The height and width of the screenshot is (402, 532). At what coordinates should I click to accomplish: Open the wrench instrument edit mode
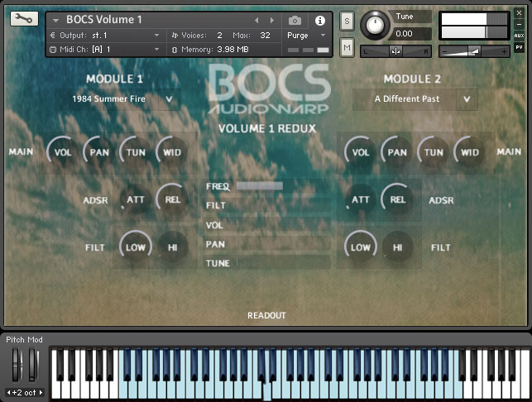pyautogui.click(x=24, y=19)
